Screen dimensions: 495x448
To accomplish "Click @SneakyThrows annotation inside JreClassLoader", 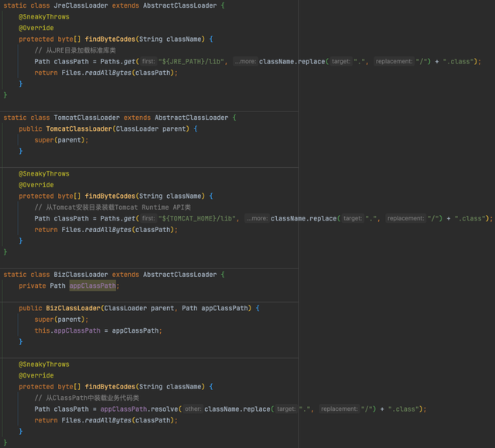I will pyautogui.click(x=44, y=17).
